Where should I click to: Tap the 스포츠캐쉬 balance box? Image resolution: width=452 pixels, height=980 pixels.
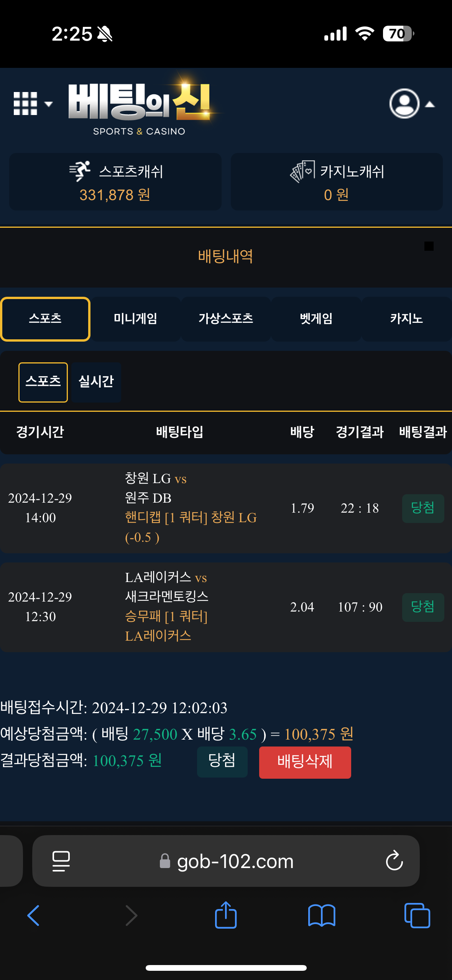click(x=115, y=182)
